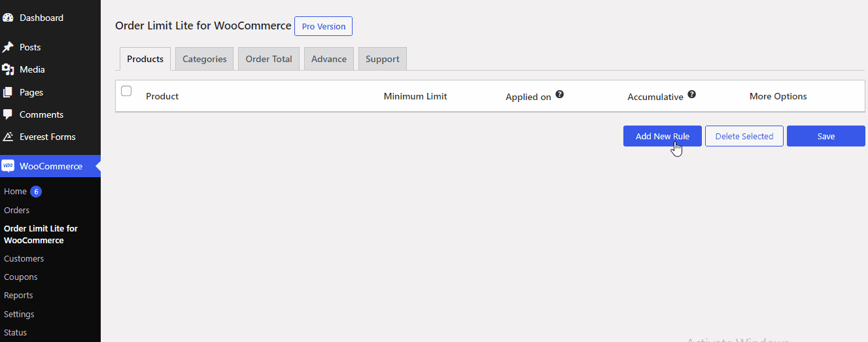Click the Add New Rule button
868x342 pixels.
tap(663, 136)
